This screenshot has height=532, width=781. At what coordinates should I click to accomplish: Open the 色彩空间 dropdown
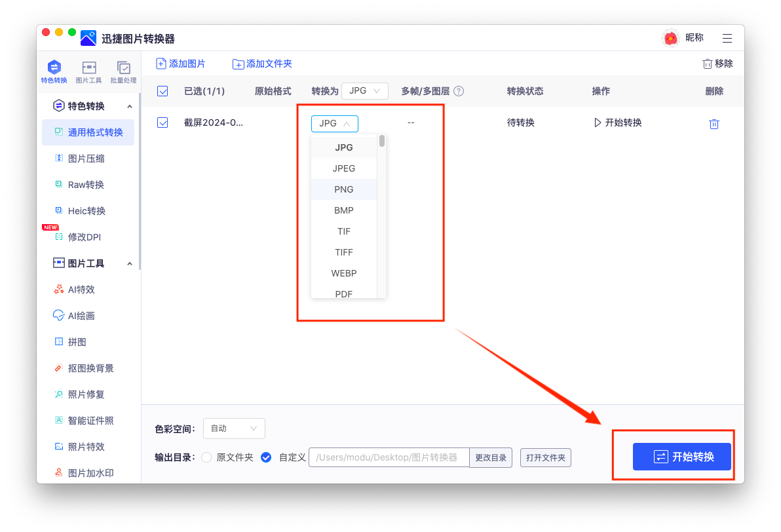pyautogui.click(x=234, y=428)
